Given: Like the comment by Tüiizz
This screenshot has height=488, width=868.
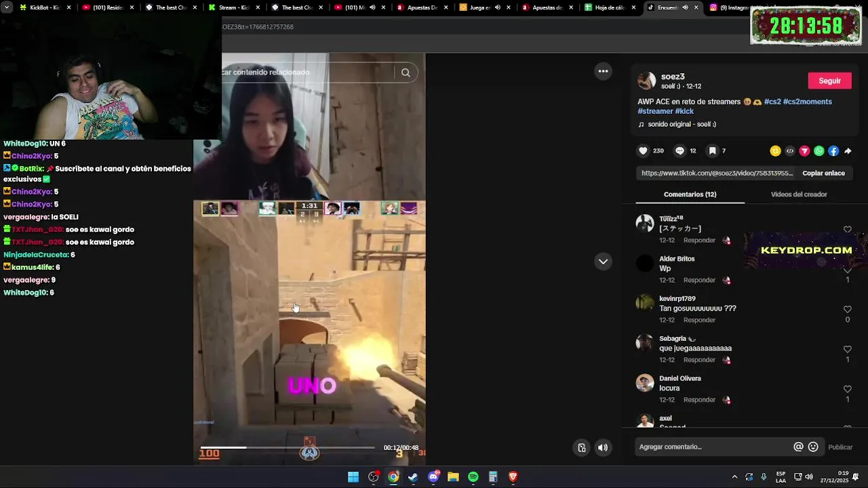Looking at the screenshot, I should (x=848, y=230).
